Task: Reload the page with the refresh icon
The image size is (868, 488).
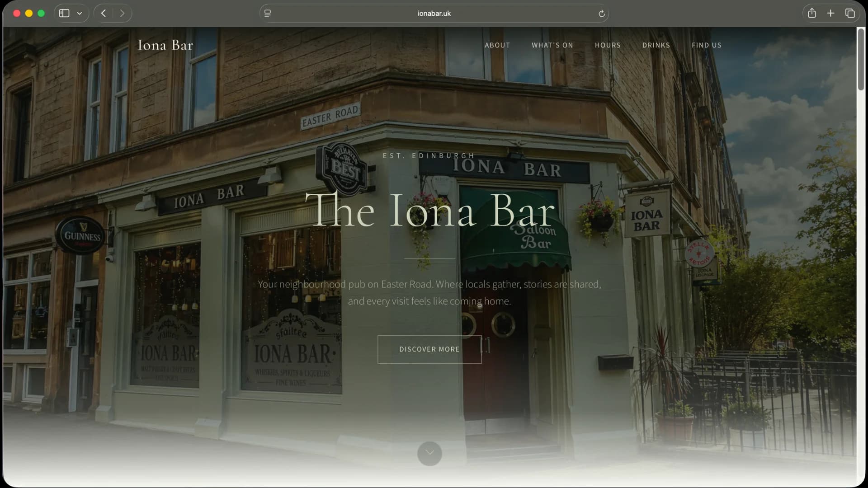Action: 601,14
